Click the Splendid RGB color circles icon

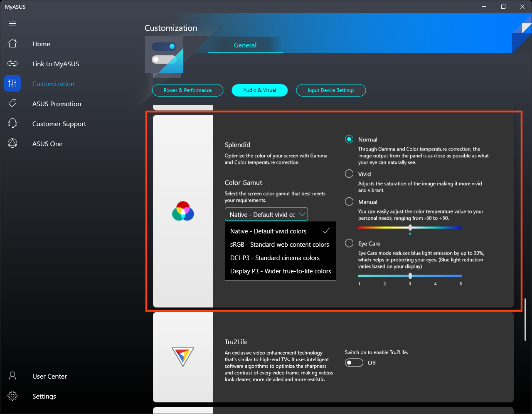(x=183, y=211)
